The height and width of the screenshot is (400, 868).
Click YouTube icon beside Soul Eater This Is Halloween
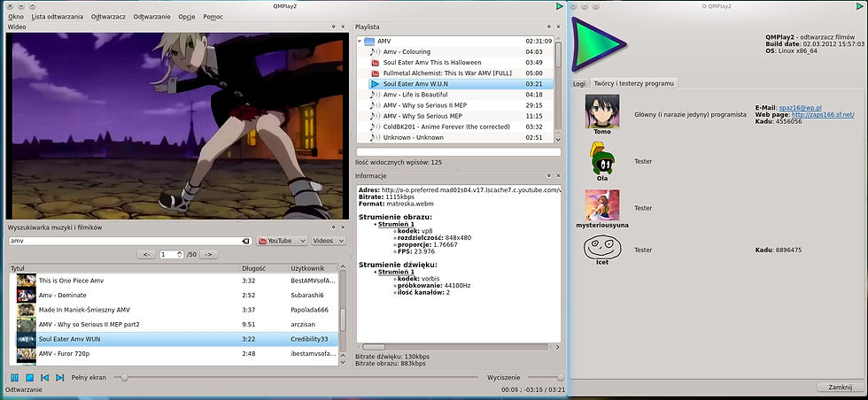tap(376, 63)
